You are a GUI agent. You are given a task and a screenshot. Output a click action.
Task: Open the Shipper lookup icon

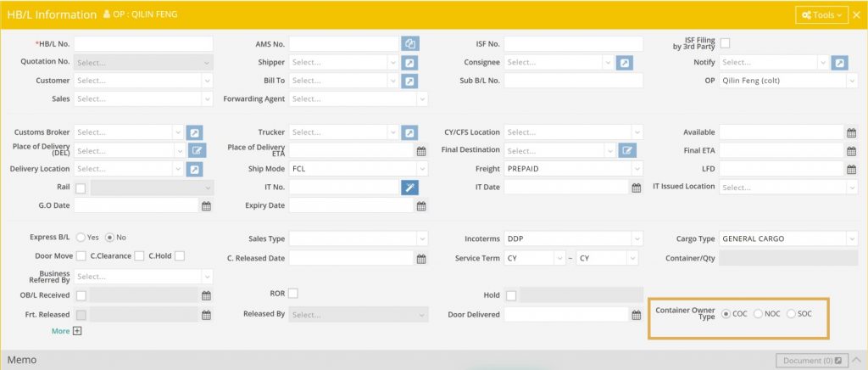click(x=409, y=62)
